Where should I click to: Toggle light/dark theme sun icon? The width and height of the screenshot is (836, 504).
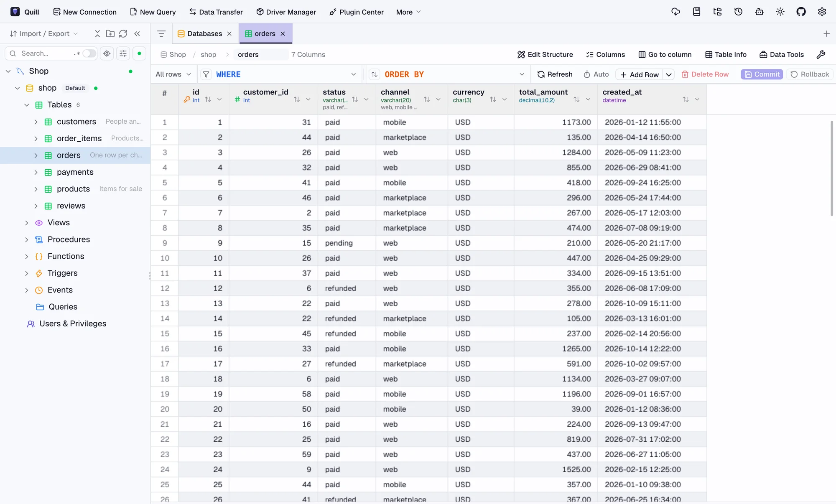[780, 12]
